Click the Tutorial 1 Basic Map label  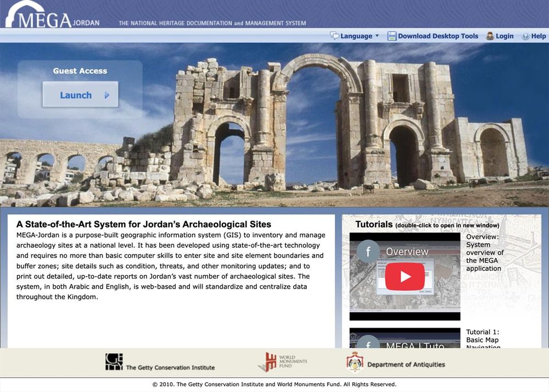[x=483, y=338]
